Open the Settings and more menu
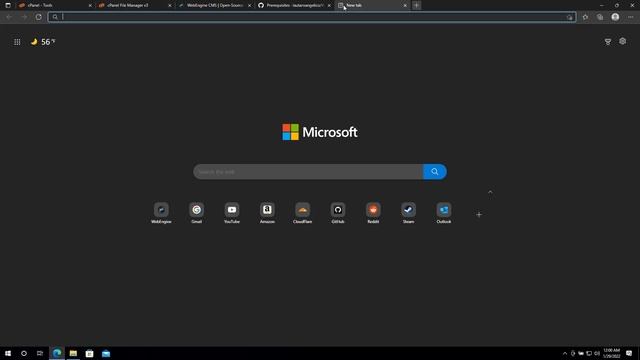 [630, 17]
